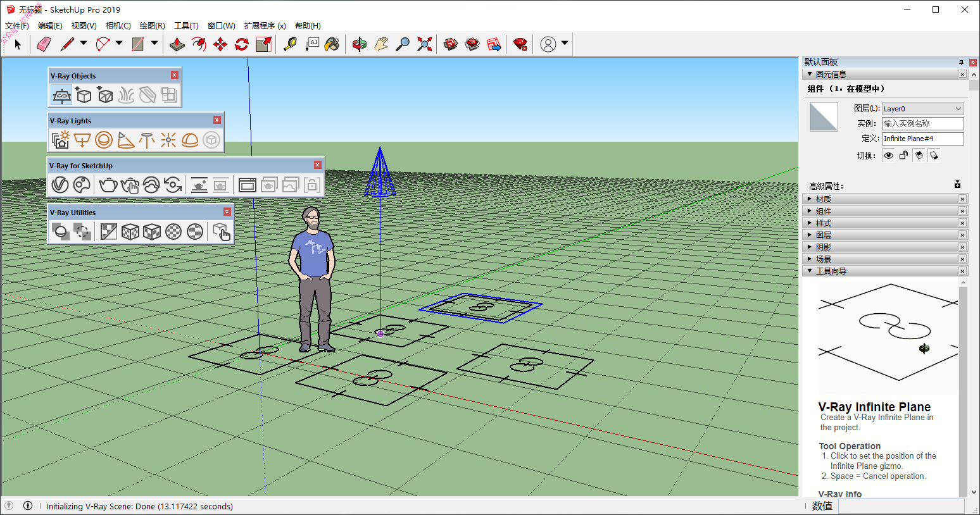980x515 pixels.
Task: Add a V-Ray Spot Light
Action: 125,140
